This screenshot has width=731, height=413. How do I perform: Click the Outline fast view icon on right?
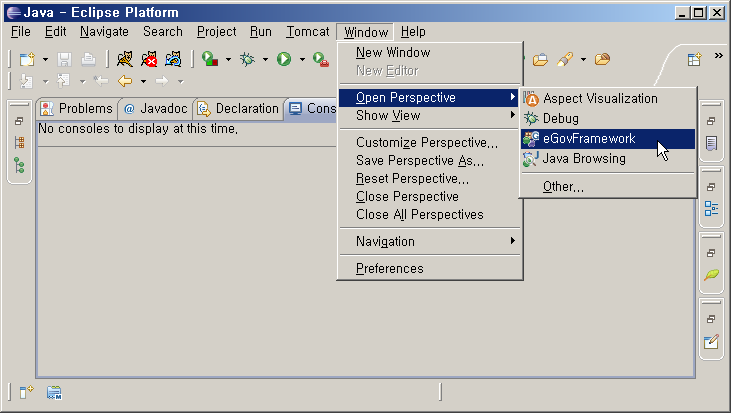(x=711, y=208)
